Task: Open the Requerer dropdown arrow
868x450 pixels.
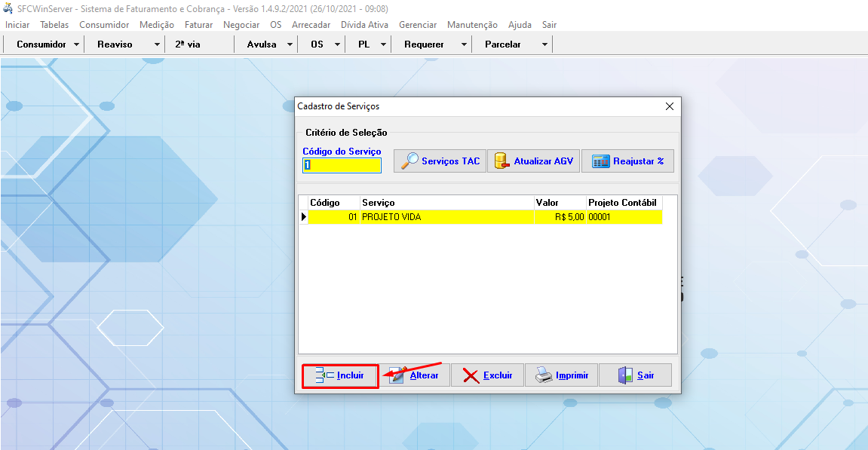Action: click(464, 44)
